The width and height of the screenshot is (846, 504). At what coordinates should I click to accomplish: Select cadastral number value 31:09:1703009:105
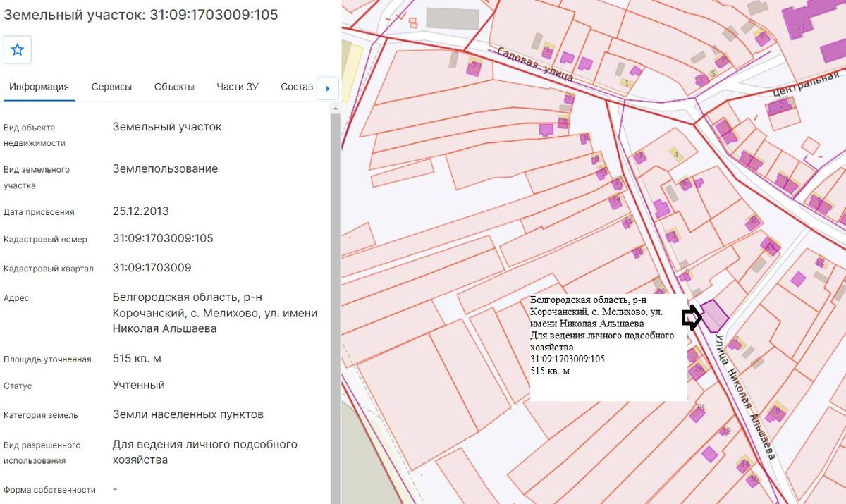tap(163, 238)
